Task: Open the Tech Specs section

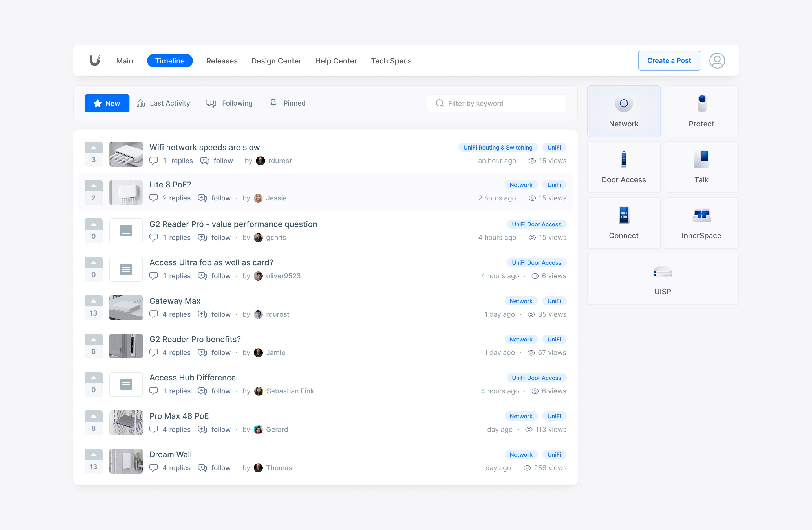Action: tap(391, 61)
